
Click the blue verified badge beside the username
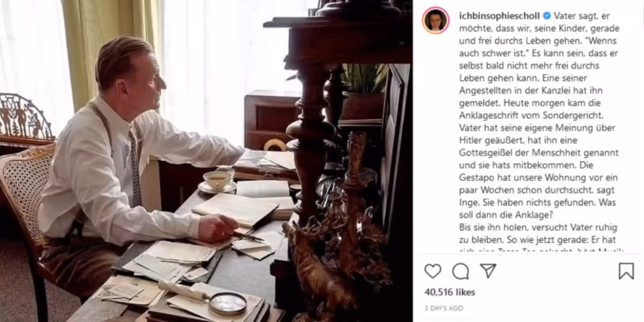coord(547,16)
